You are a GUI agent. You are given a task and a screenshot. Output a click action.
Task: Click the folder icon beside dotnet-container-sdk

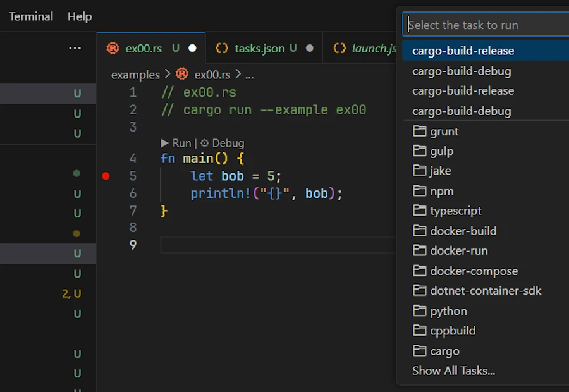420,290
